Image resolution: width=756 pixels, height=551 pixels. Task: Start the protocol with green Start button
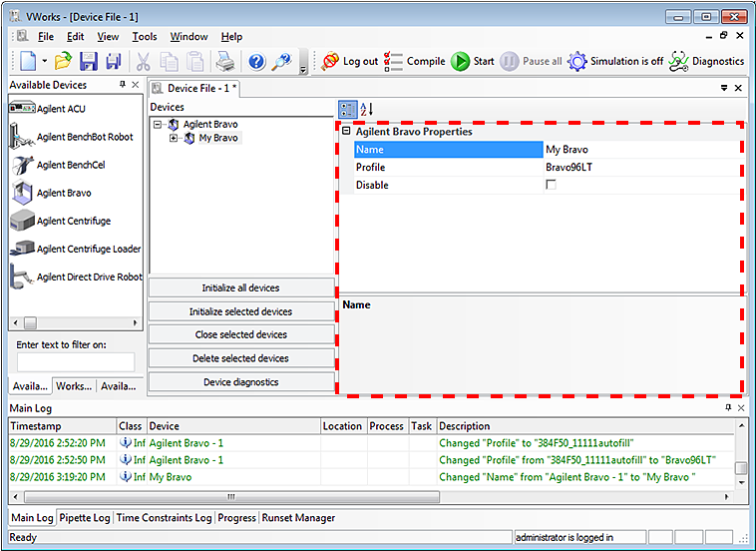coord(472,62)
